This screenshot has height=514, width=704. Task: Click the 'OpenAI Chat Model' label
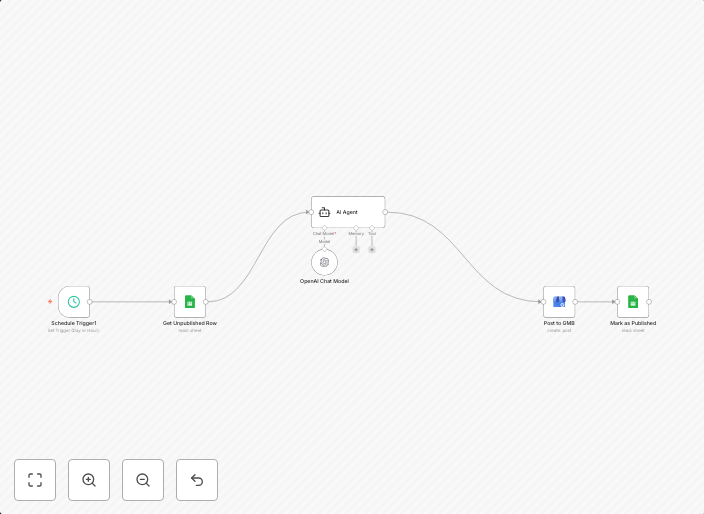pyautogui.click(x=324, y=281)
